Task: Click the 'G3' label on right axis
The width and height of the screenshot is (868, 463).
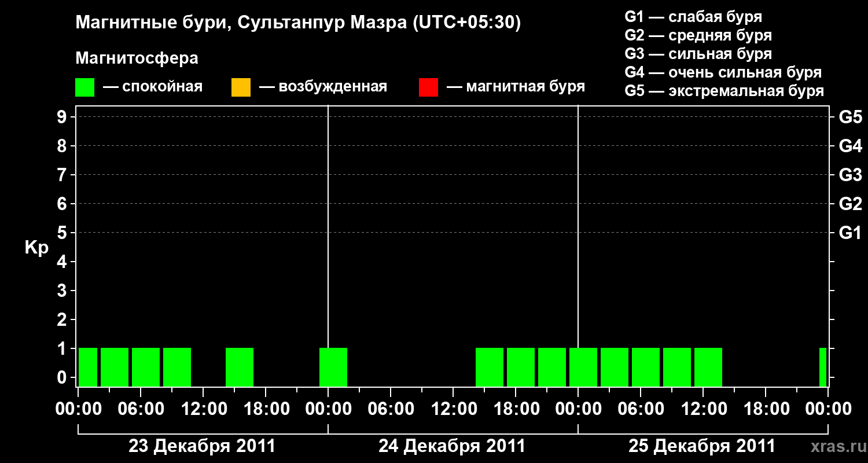Action: click(851, 175)
